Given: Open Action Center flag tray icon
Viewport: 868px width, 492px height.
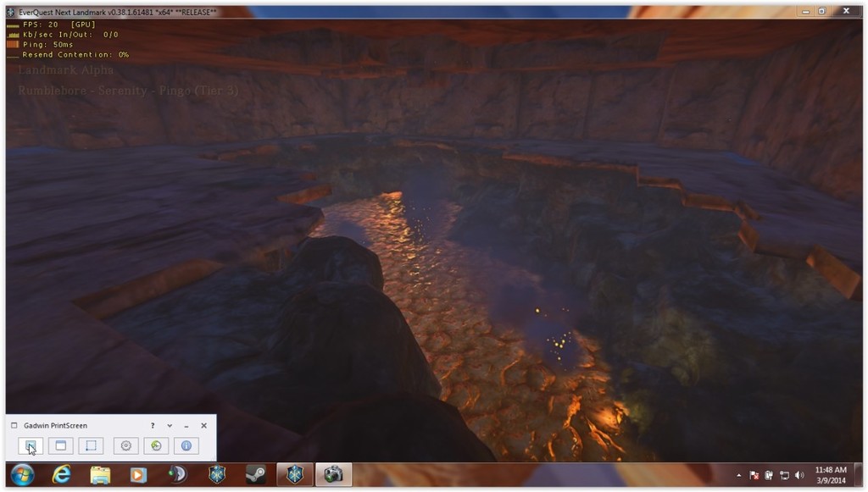Looking at the screenshot, I should [754, 475].
